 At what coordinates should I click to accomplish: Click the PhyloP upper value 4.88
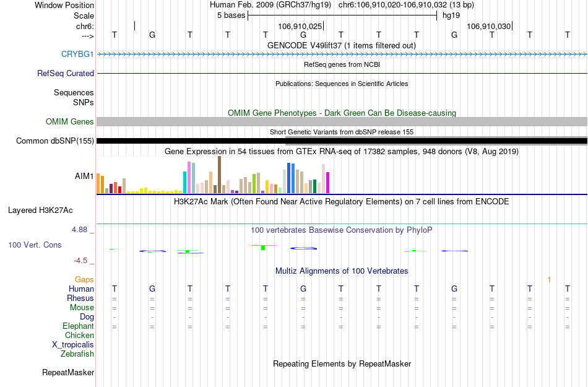point(79,230)
